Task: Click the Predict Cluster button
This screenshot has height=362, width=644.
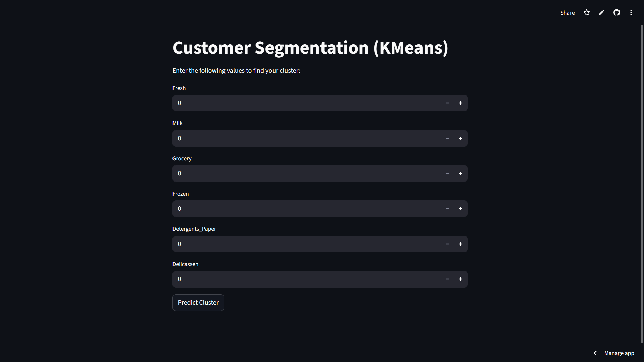Action: tap(198, 303)
